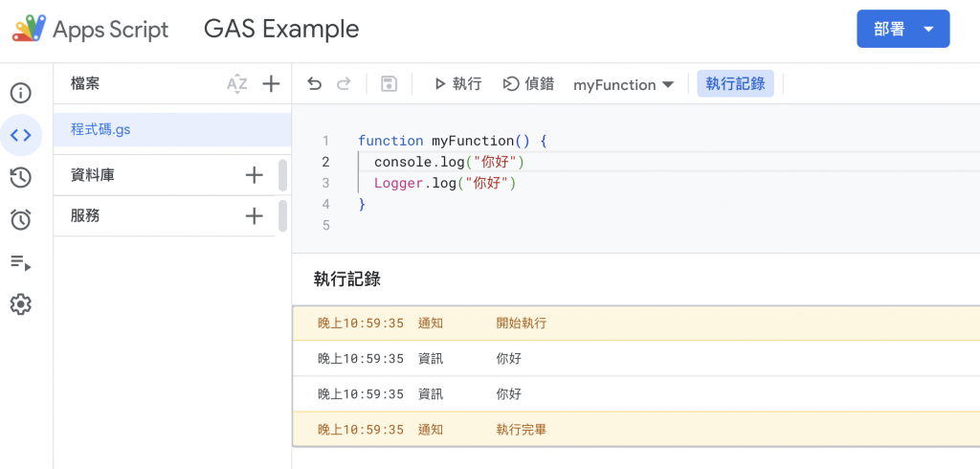Toggle the 執行記錄 execution log button
The height and width of the screenshot is (469, 980).
click(735, 84)
